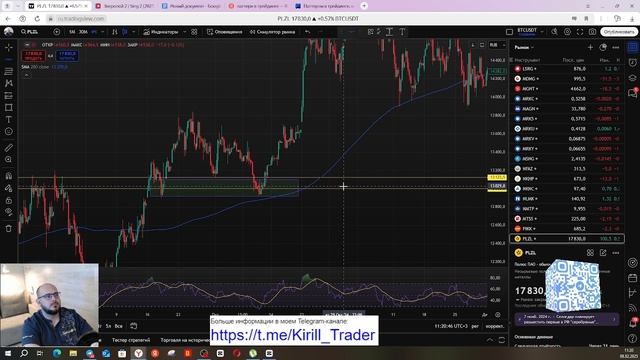
Task: Open the alerts clock panel icon
Action: [632, 62]
